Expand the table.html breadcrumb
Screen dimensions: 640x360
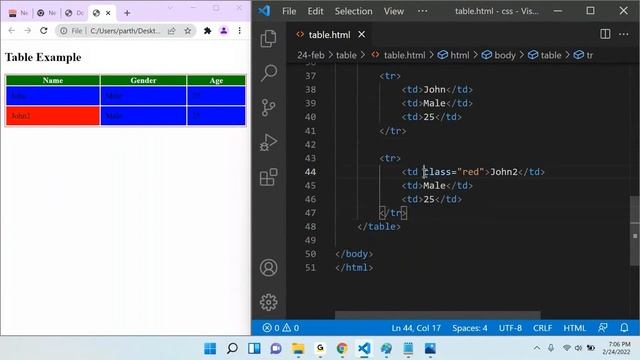click(x=404, y=55)
